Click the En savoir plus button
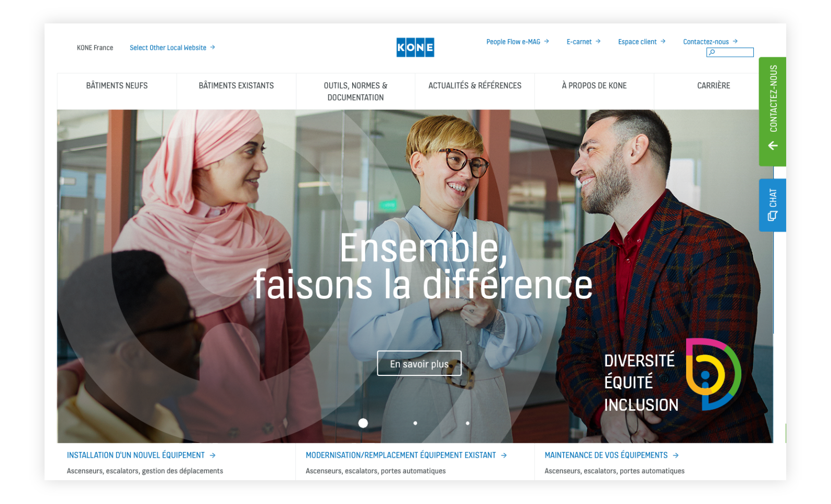Viewport: 831px width, 504px height. (419, 363)
